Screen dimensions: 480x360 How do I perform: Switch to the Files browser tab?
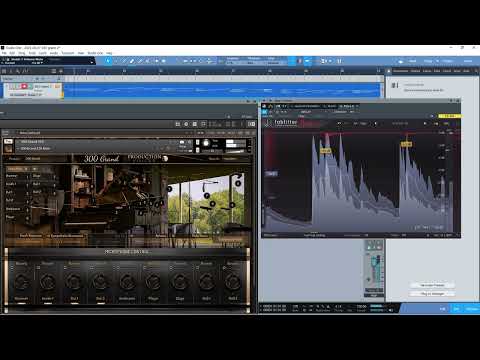(437, 71)
